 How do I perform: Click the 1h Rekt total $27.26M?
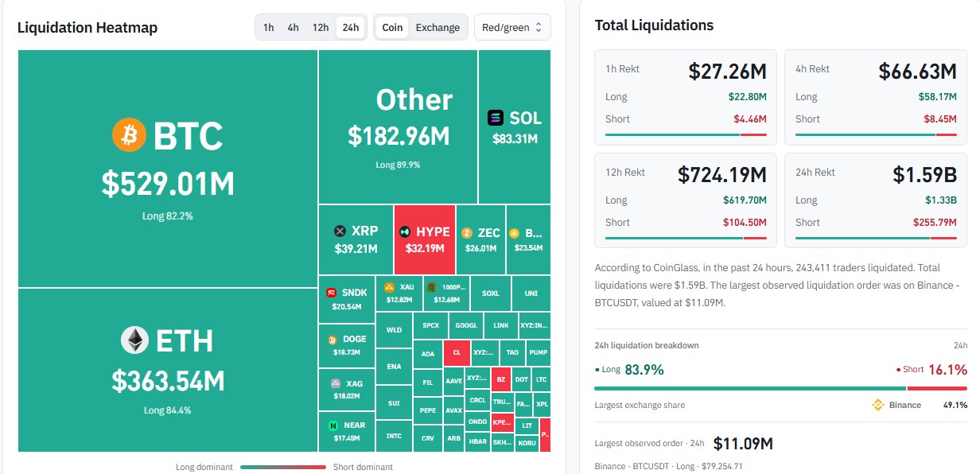coord(727,72)
